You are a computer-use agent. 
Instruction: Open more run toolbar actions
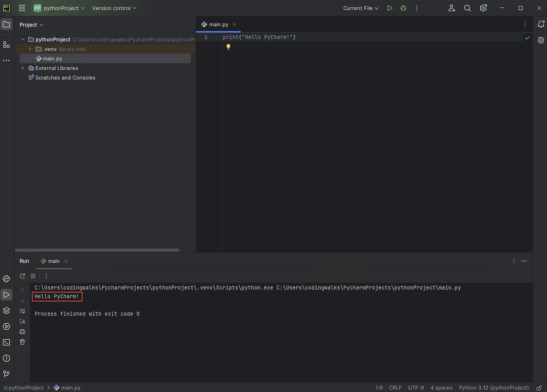click(47, 276)
